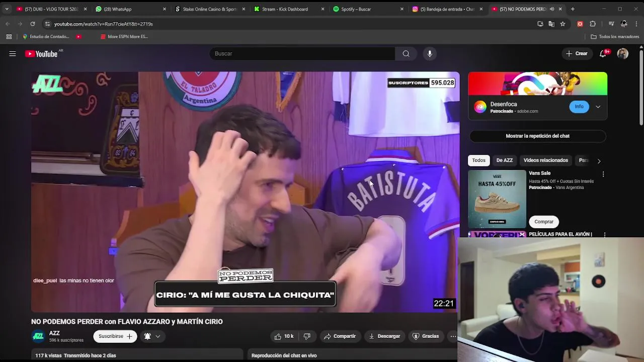
Task: Open a new browser tab
Action: pos(573,9)
